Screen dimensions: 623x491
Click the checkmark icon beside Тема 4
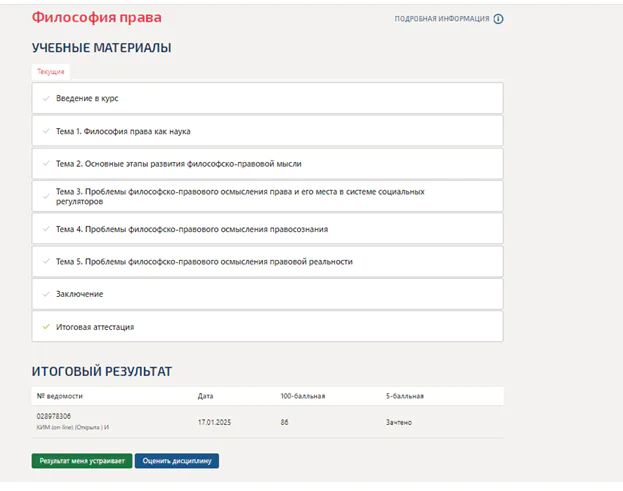click(x=46, y=229)
